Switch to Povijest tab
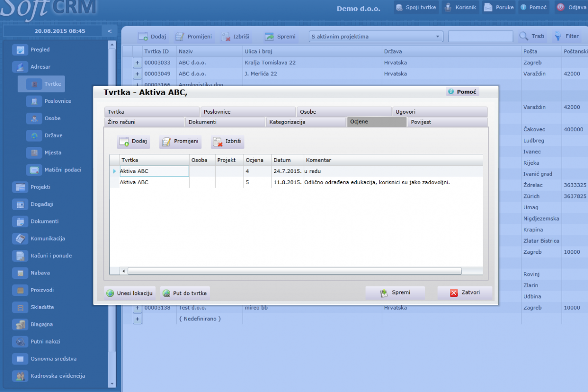This screenshot has width=588, height=392. tap(447, 122)
